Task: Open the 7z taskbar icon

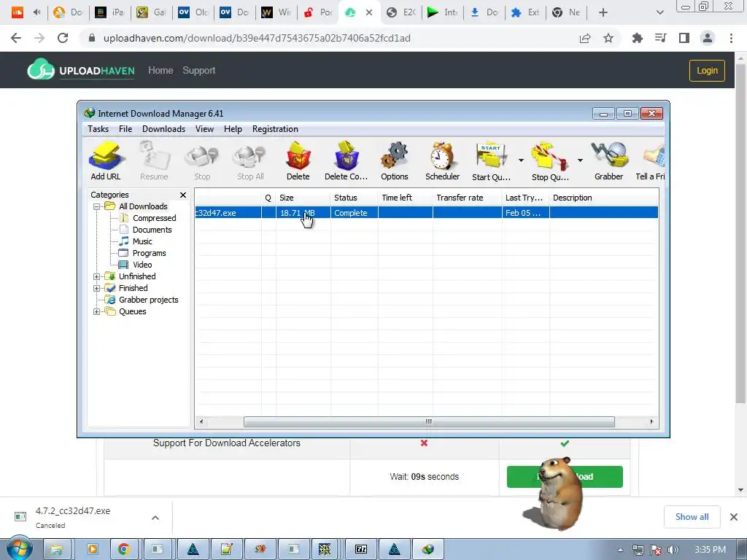Action: click(x=361, y=549)
